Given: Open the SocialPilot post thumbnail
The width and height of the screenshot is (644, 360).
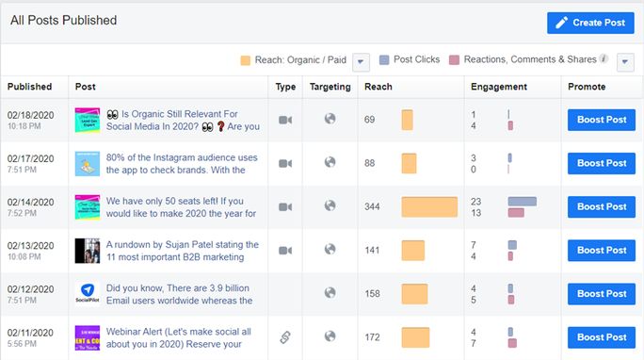Looking at the screenshot, I should click(87, 294).
